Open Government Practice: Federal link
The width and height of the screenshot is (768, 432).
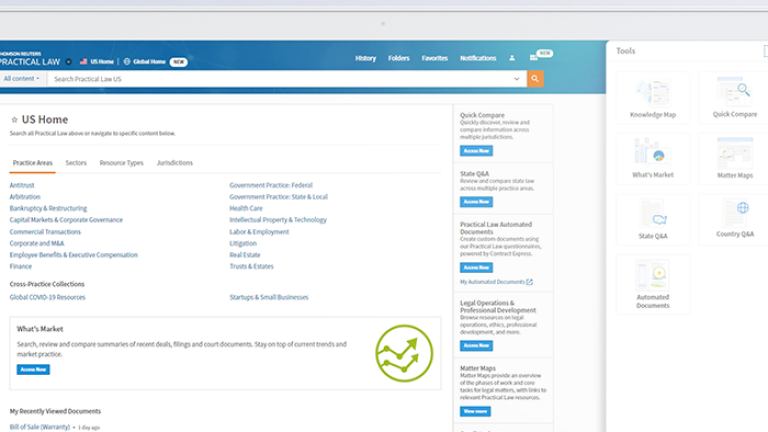click(271, 185)
